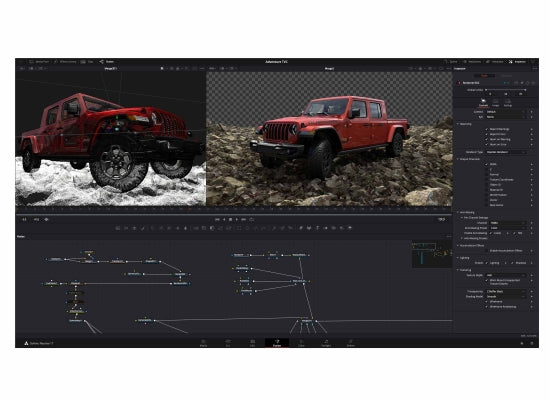550x400 pixels.
Task: Add a Fast Noise node from toolbar
Action: coord(126,228)
